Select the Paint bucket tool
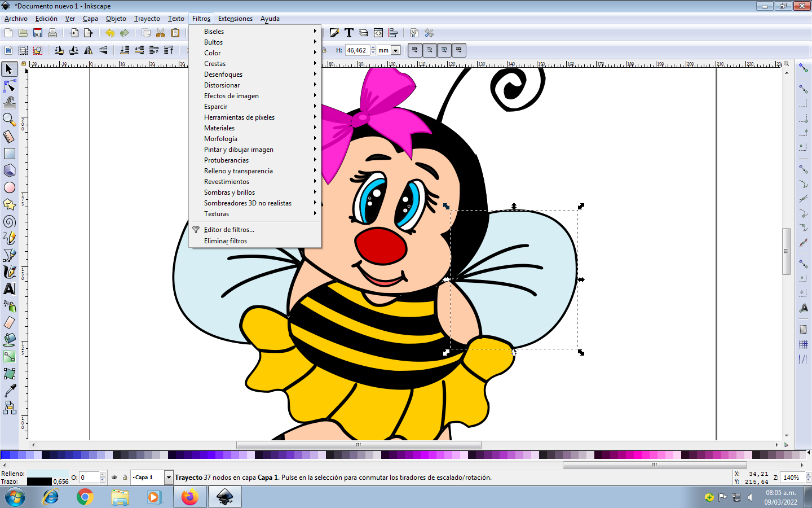The image size is (812, 508). click(9, 340)
